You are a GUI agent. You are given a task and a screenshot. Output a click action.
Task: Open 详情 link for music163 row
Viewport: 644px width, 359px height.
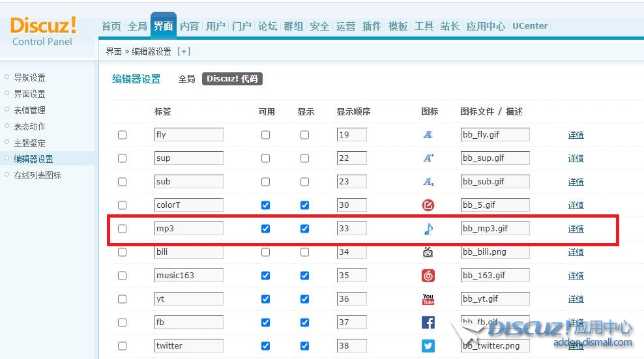(576, 275)
